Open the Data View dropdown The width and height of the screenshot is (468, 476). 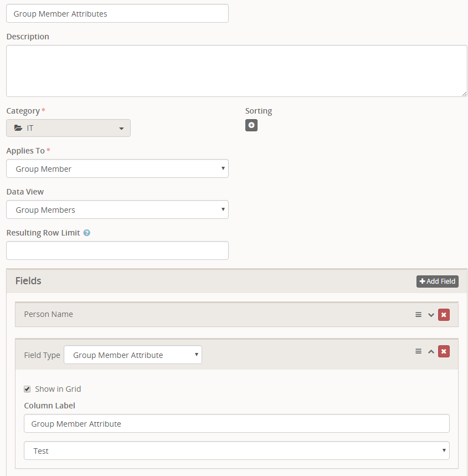pos(117,210)
